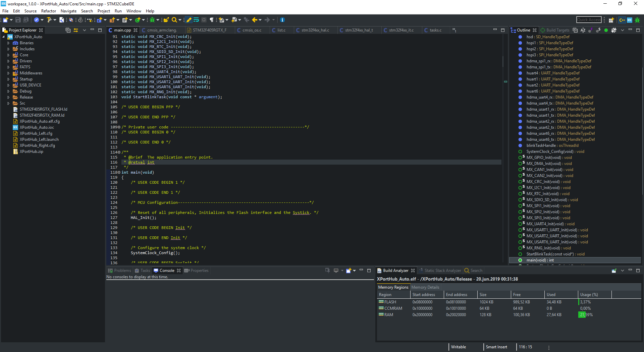Open the Project menu
This screenshot has width=644, height=352.
pyautogui.click(x=104, y=11)
